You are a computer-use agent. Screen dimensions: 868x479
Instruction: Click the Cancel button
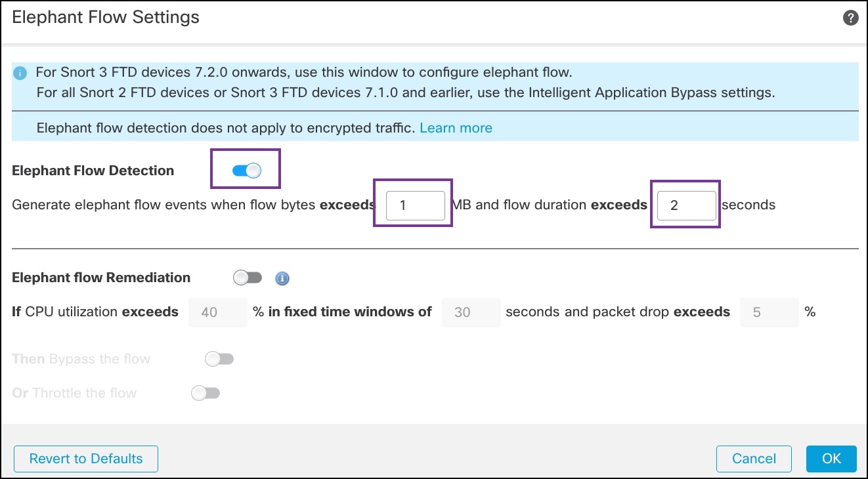[753, 459]
